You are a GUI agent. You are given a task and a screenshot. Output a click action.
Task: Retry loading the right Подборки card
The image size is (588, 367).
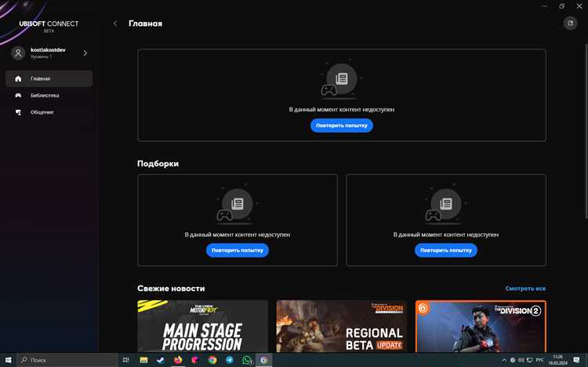click(x=446, y=250)
